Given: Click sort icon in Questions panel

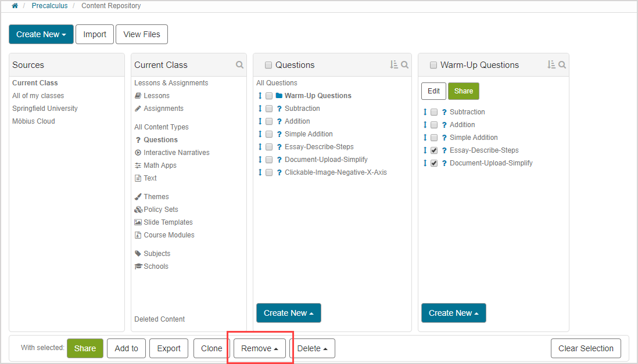Looking at the screenshot, I should [x=394, y=65].
